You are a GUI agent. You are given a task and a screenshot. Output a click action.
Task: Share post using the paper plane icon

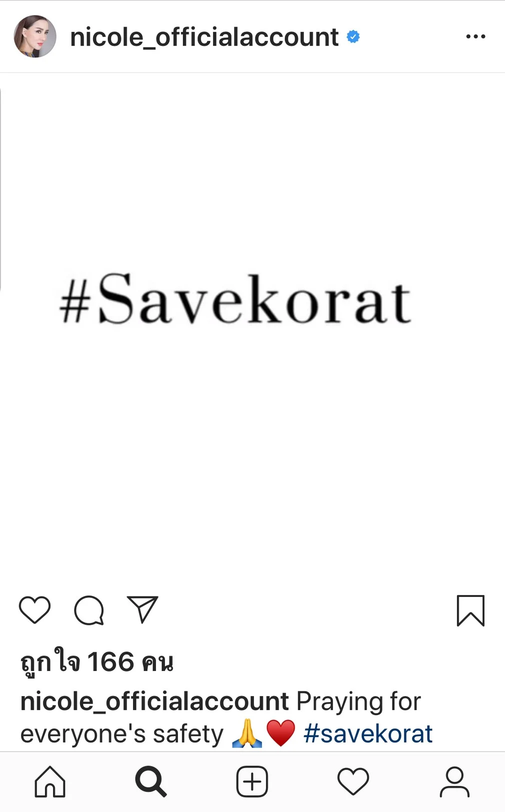pos(142,609)
